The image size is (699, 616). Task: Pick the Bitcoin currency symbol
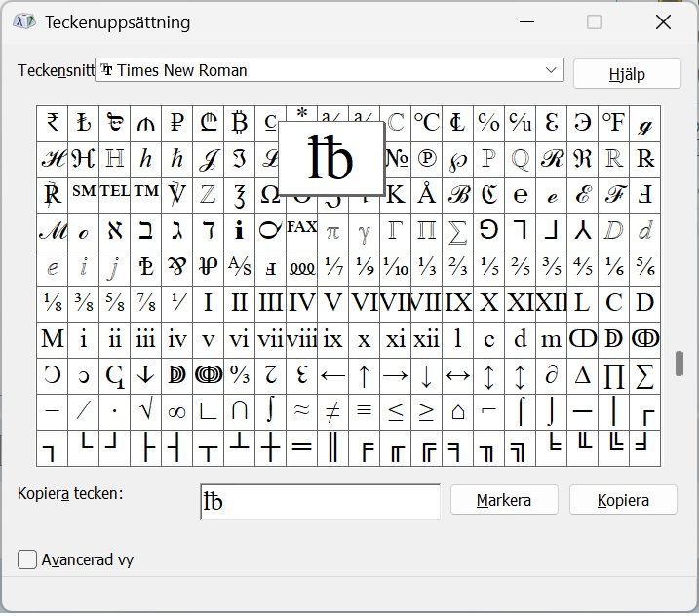click(240, 123)
